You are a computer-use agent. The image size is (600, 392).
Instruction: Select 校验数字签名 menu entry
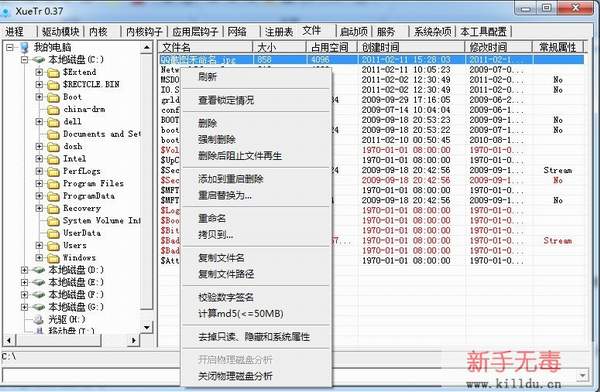click(x=256, y=297)
